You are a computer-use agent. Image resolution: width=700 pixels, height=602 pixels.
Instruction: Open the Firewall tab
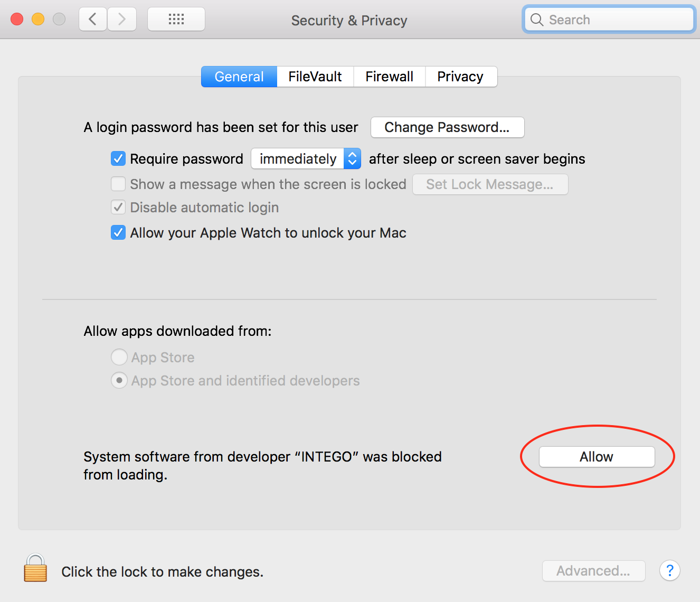(390, 77)
